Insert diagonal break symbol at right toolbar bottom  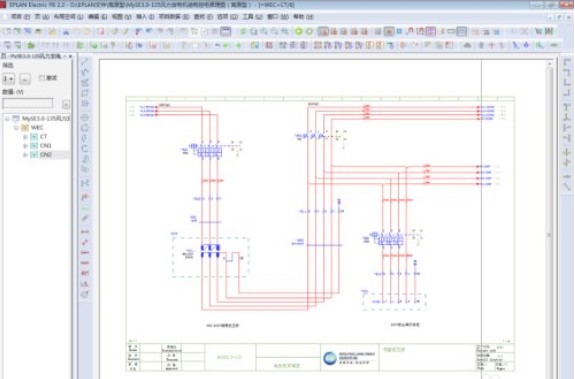567,186
